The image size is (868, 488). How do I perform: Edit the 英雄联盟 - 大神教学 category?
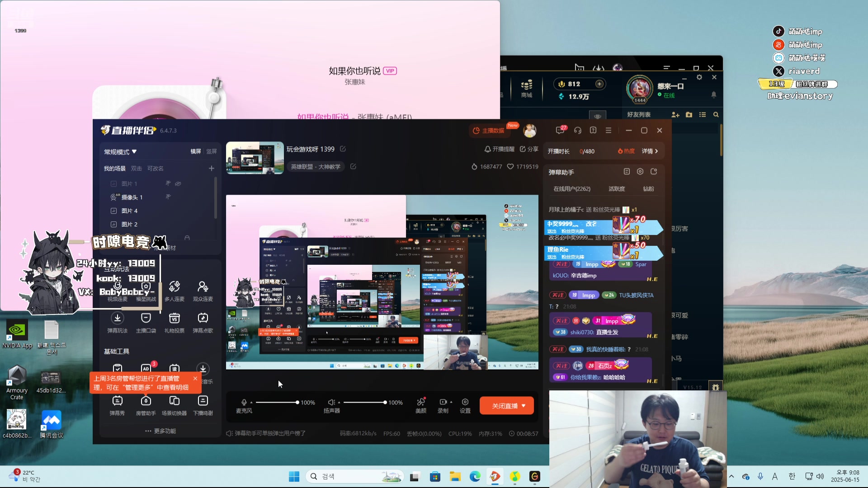(353, 166)
